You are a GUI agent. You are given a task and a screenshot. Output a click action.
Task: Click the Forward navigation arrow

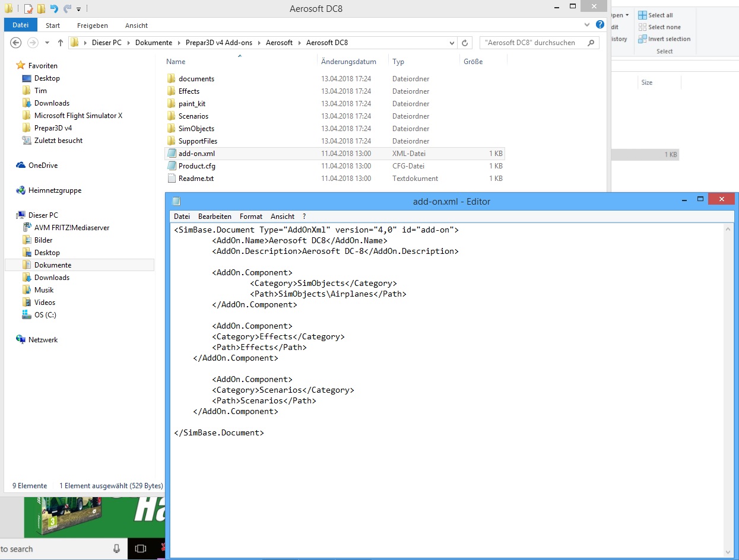pos(33,43)
